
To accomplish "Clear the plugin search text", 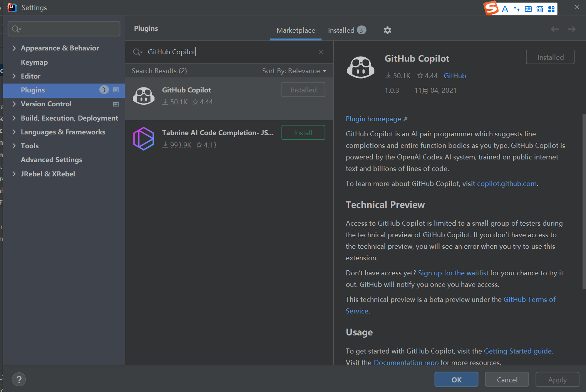I will [x=321, y=52].
